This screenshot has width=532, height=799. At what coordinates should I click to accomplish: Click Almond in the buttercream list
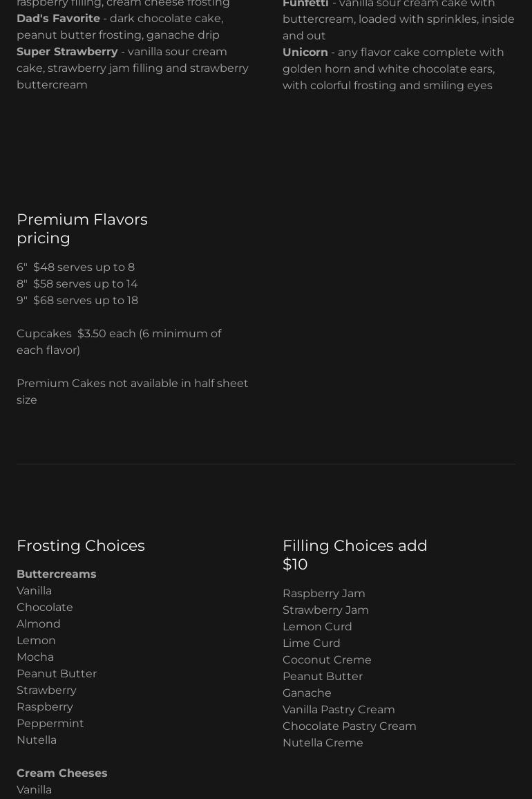coord(39,624)
